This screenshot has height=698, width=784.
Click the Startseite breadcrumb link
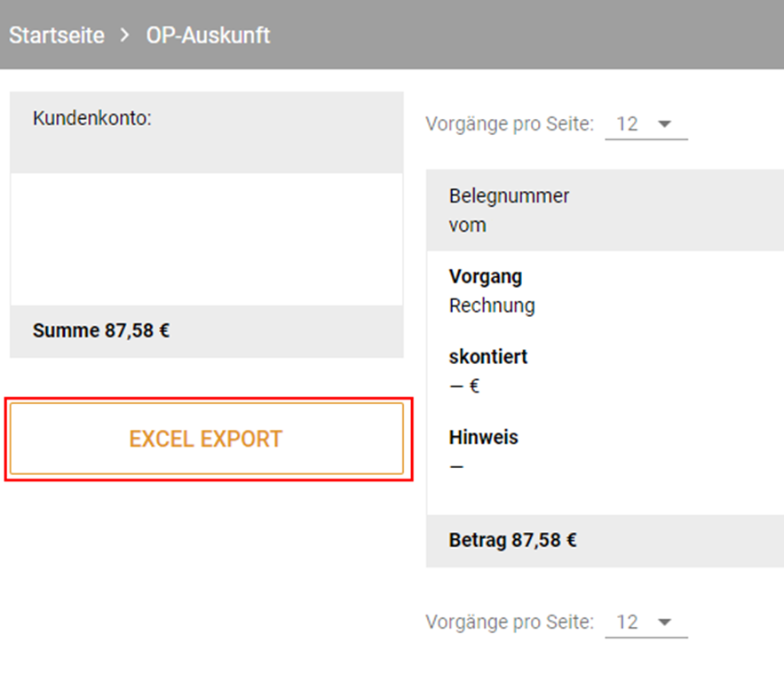[57, 36]
